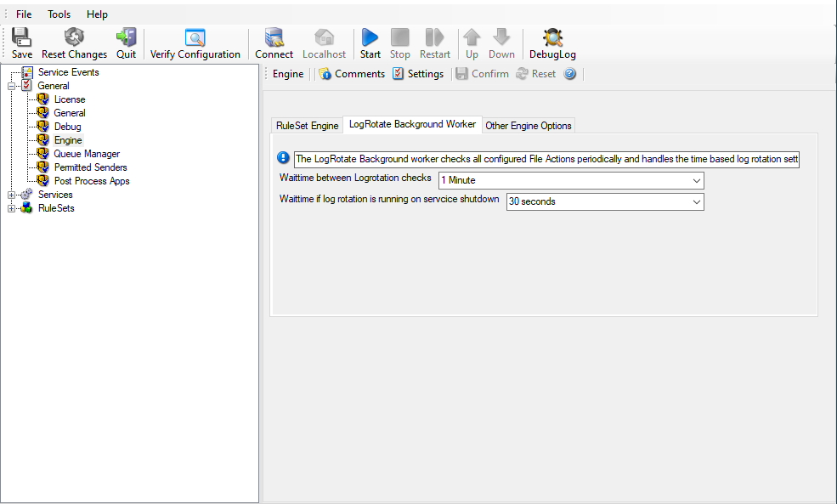
Task: Click the Settings button with the checklist icon
Action: point(418,74)
